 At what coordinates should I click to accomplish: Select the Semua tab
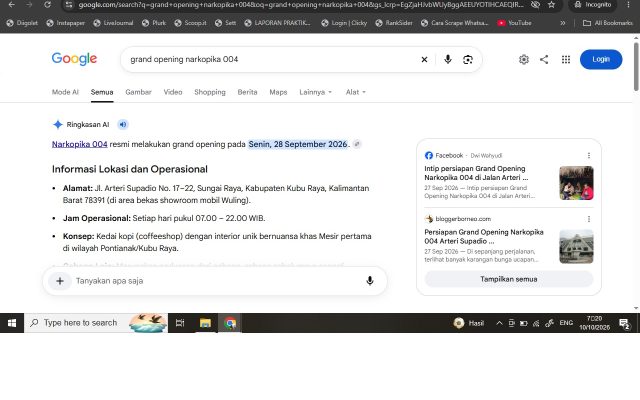click(102, 92)
